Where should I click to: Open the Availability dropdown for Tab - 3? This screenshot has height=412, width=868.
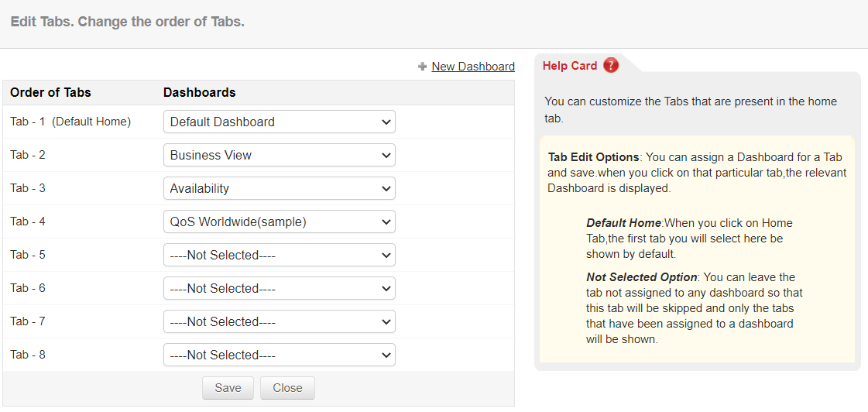point(279,188)
